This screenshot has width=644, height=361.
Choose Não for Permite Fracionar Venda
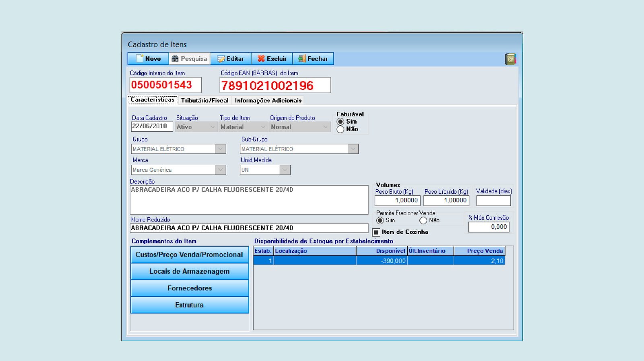coord(423,220)
